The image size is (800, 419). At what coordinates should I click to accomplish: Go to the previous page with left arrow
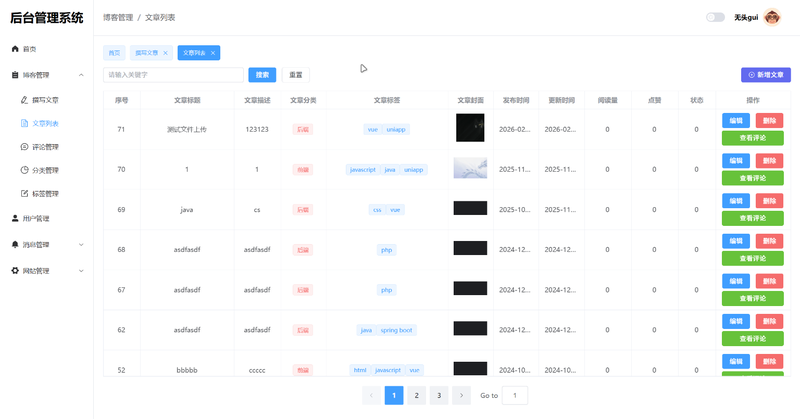pos(371,396)
